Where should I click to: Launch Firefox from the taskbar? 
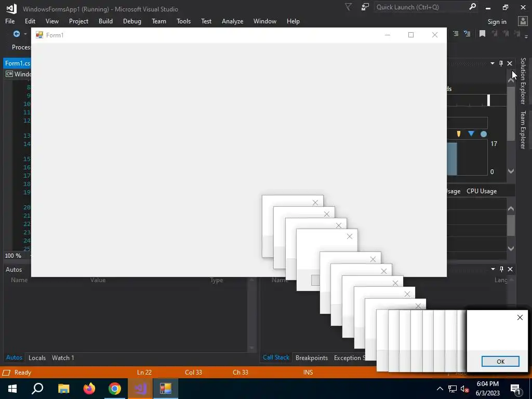point(89,389)
